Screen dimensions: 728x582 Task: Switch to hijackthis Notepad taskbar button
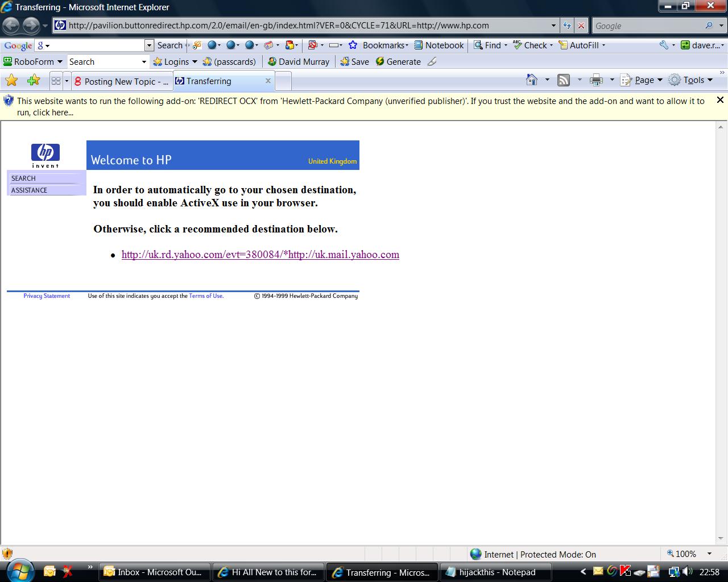[497, 572]
